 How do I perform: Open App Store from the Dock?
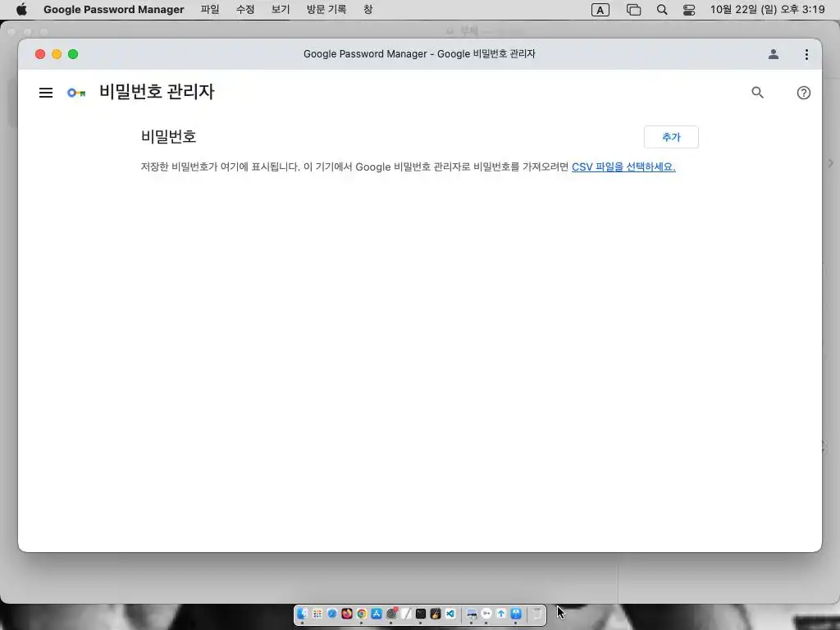click(x=376, y=614)
